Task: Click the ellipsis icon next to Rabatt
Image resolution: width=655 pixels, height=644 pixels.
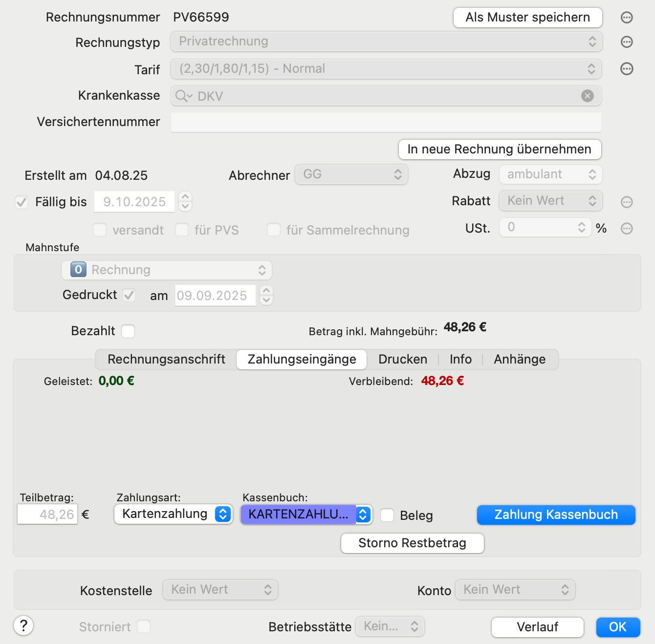Action: click(627, 202)
